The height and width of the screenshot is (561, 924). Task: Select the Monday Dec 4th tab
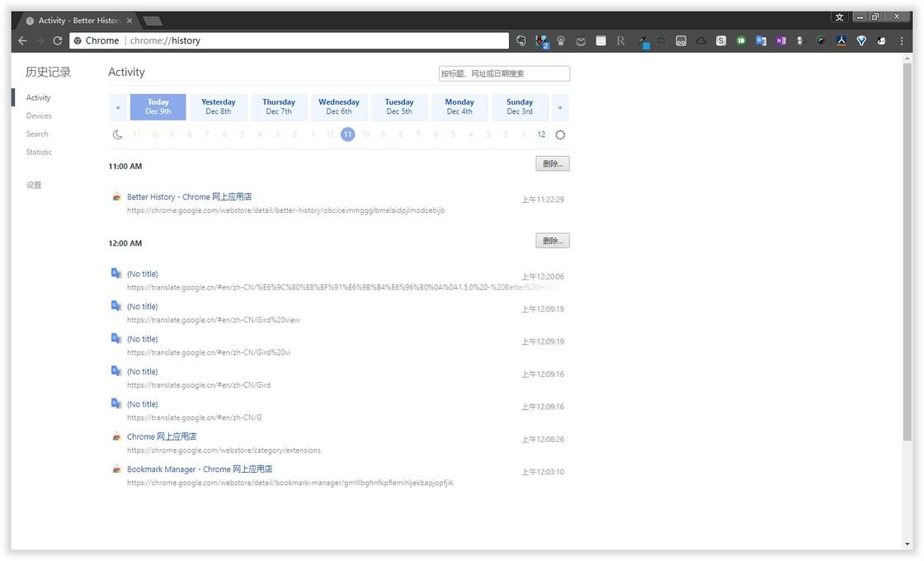460,106
